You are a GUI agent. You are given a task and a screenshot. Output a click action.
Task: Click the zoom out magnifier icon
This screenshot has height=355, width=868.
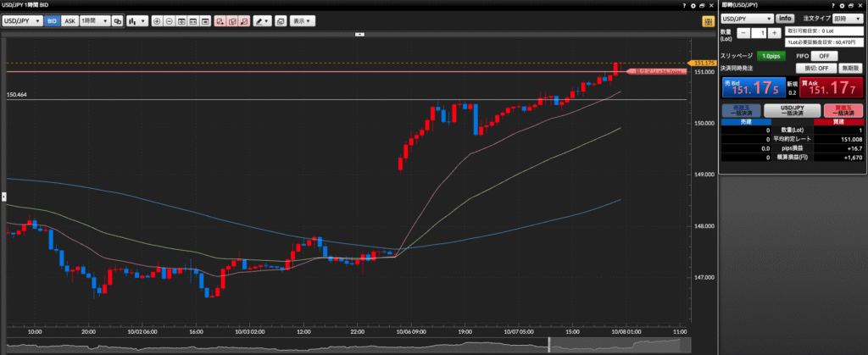pos(169,20)
